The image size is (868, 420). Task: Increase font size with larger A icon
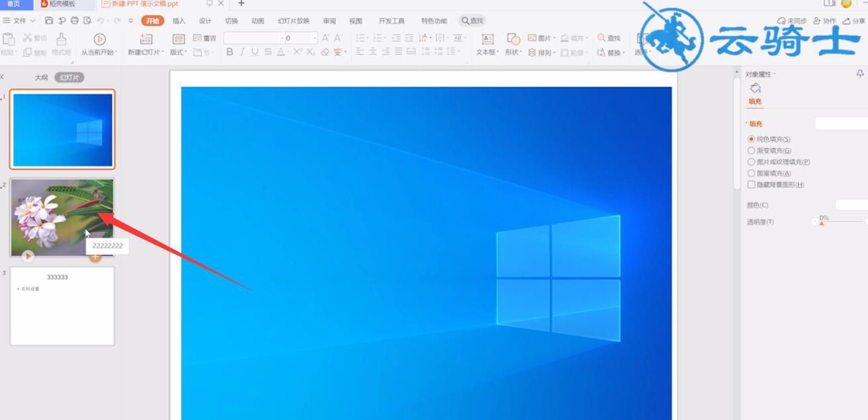326,38
